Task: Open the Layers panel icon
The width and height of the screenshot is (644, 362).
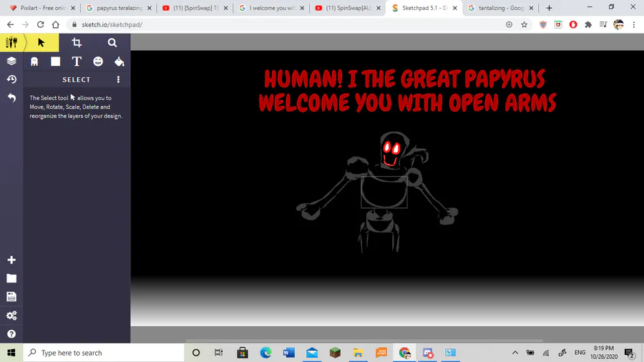Action: tap(11, 61)
